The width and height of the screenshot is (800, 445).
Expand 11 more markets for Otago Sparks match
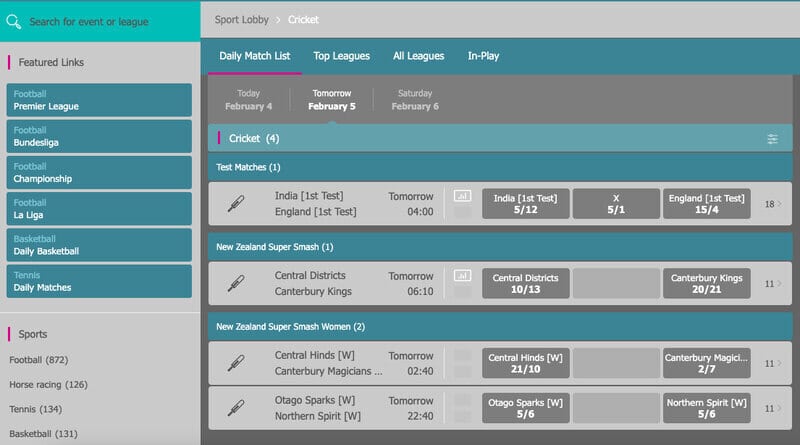pos(772,408)
